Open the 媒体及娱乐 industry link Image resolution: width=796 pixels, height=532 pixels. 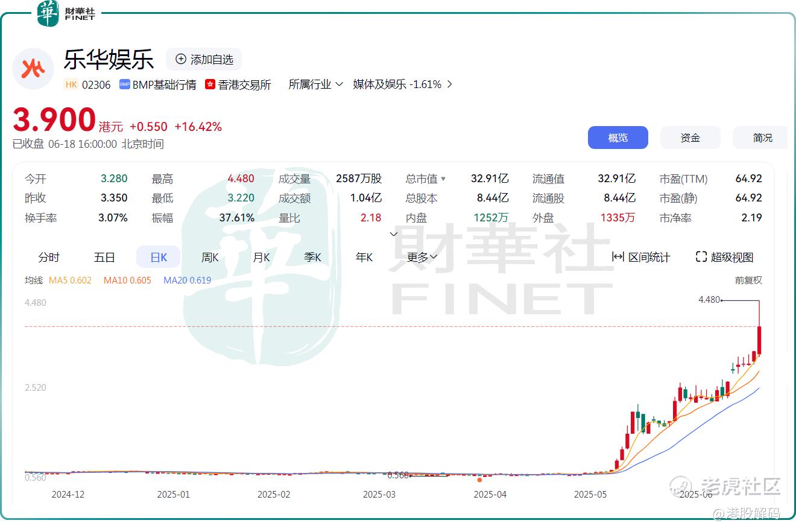click(397, 84)
